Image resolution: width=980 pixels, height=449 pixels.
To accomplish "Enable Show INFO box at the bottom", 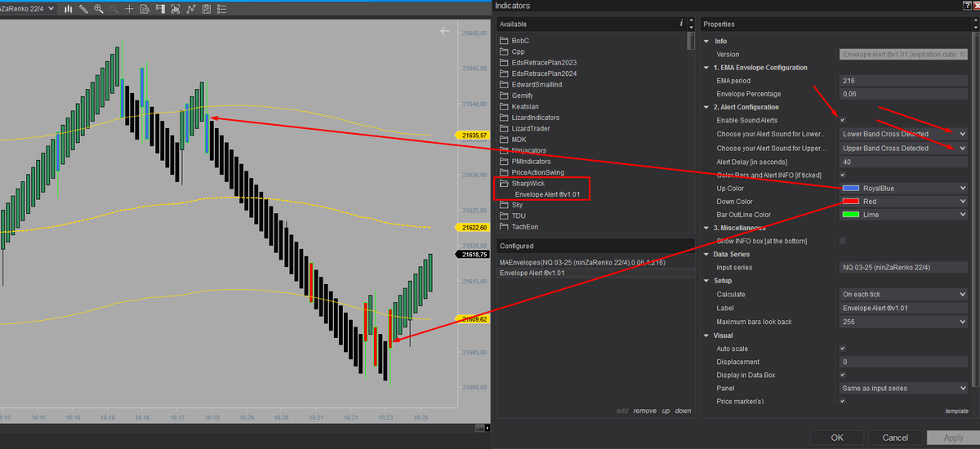I will pyautogui.click(x=843, y=241).
